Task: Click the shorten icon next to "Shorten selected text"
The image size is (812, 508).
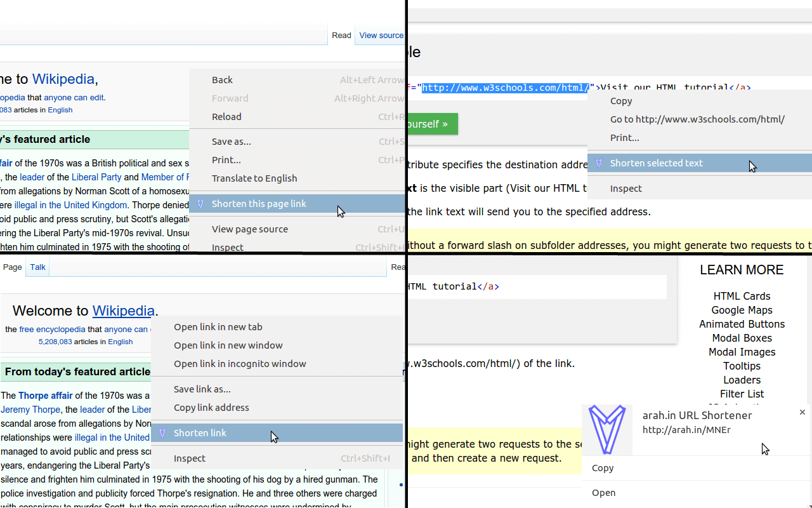Action: (599, 163)
